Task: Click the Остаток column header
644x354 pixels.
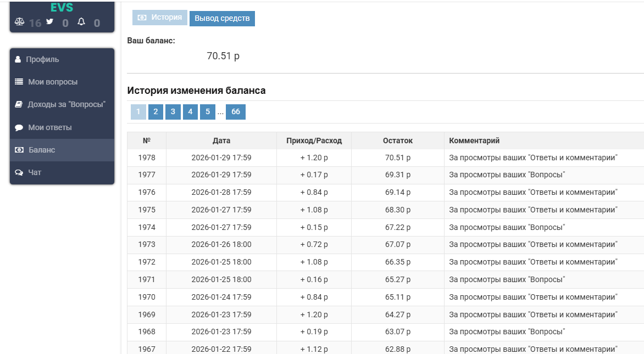Action: 398,141
